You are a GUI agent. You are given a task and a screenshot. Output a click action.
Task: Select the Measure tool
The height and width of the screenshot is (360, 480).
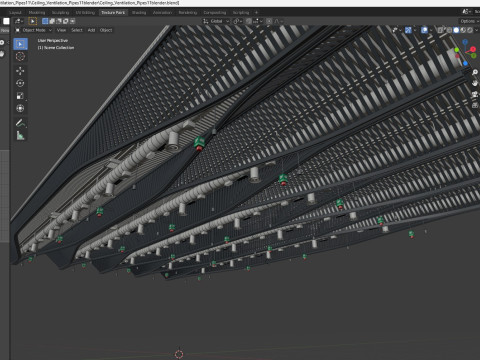coord(20,136)
